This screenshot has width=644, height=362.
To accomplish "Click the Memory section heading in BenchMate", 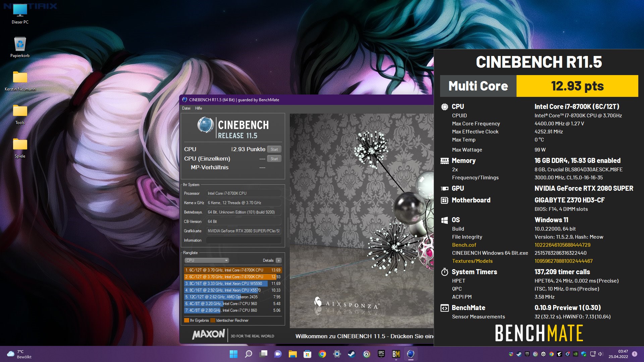I will [x=464, y=161].
